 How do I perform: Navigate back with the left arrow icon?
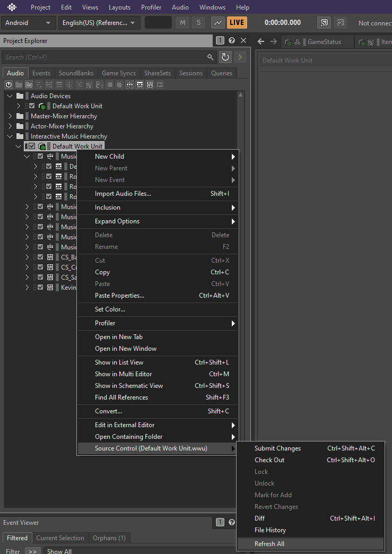(x=261, y=42)
